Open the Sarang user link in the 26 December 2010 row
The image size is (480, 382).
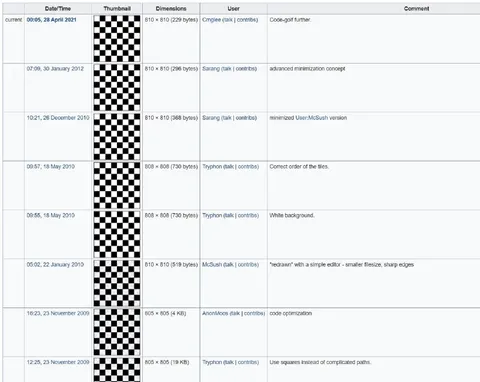click(x=211, y=118)
